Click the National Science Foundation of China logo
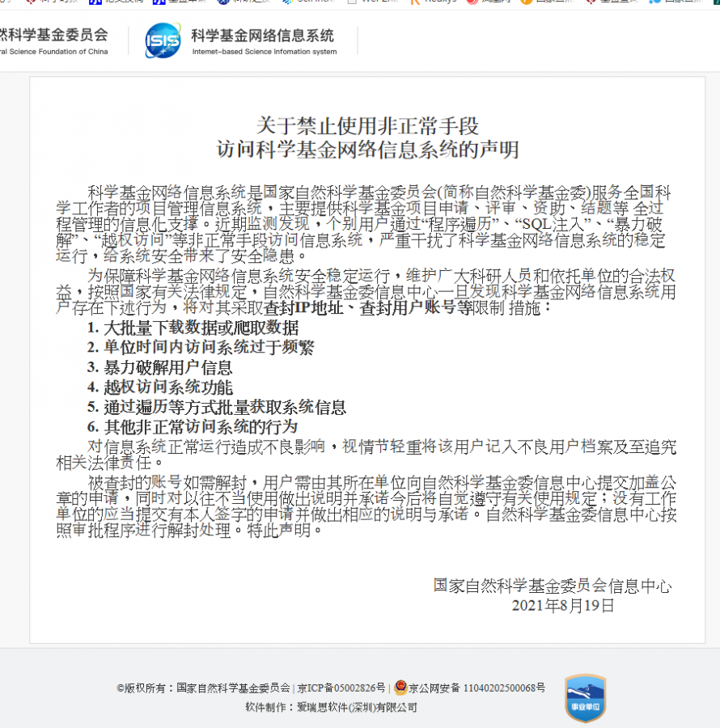720x728 pixels. (53, 41)
